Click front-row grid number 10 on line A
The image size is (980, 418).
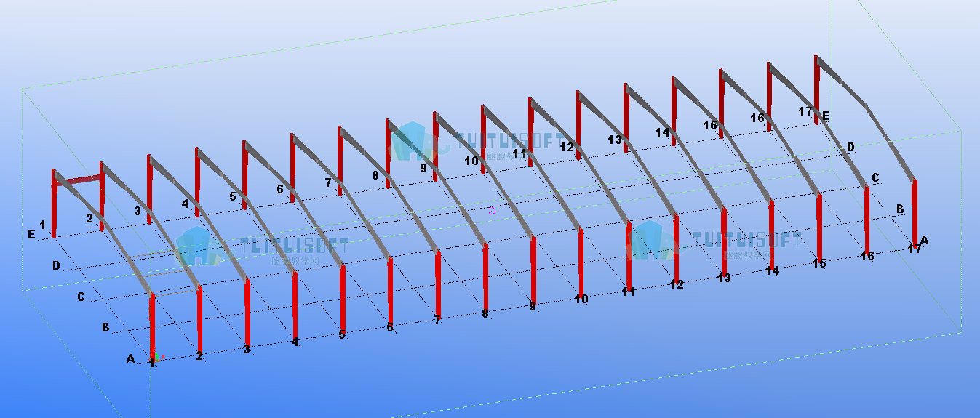[581, 299]
